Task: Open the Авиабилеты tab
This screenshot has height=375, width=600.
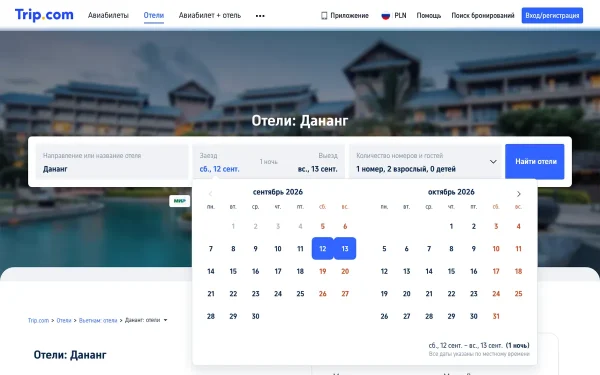Action: pyautogui.click(x=108, y=15)
